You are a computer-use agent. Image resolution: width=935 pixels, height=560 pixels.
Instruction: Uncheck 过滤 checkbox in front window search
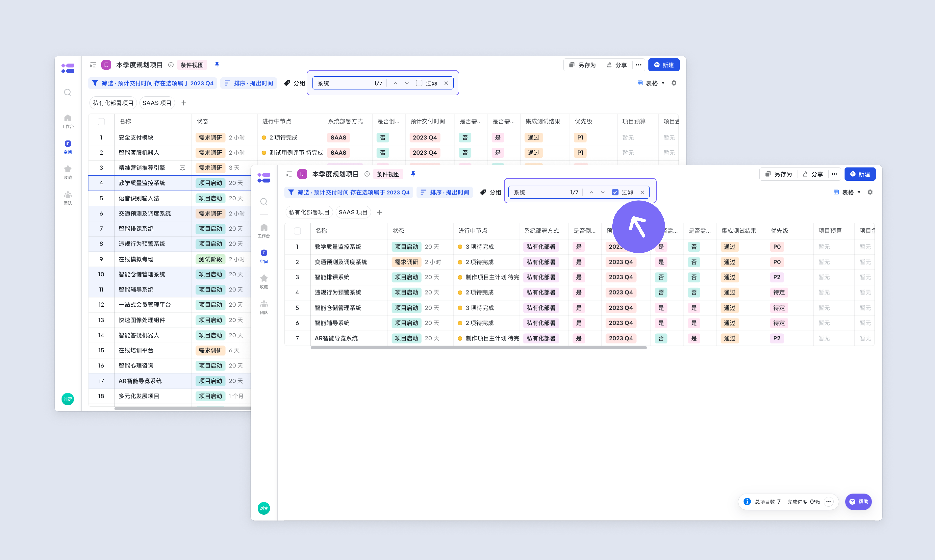tap(615, 192)
